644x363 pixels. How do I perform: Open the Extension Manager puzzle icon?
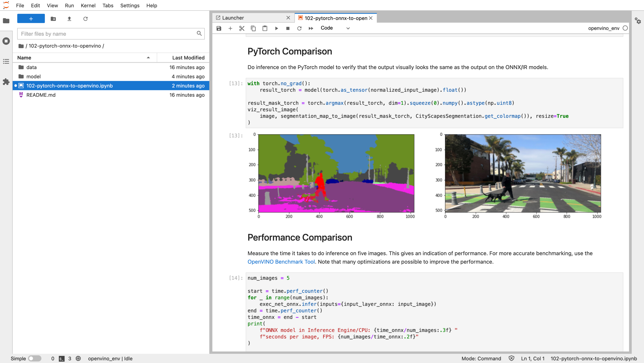(6, 82)
